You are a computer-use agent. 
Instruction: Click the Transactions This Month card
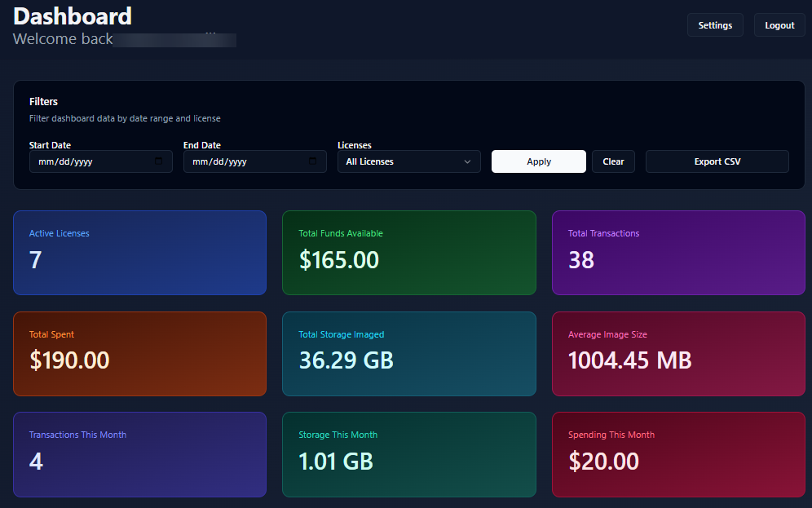(139, 454)
